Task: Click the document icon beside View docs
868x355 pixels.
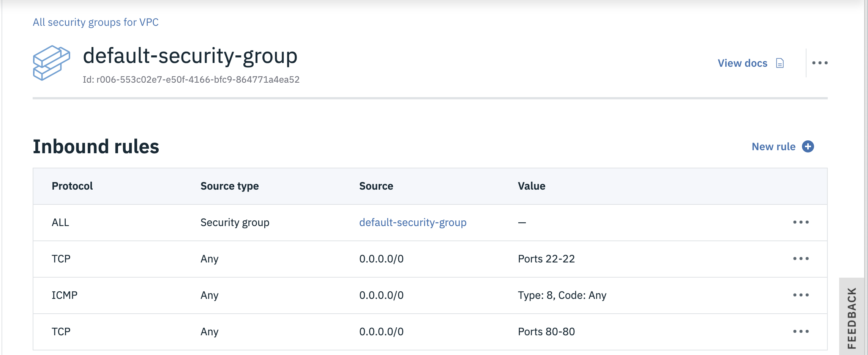Action: (x=780, y=63)
